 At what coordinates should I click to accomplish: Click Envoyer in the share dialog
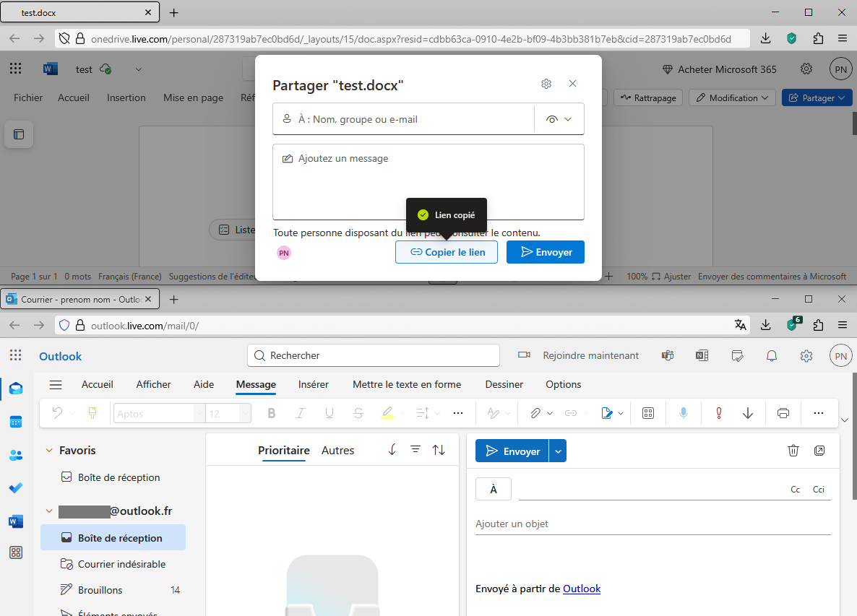pyautogui.click(x=546, y=252)
